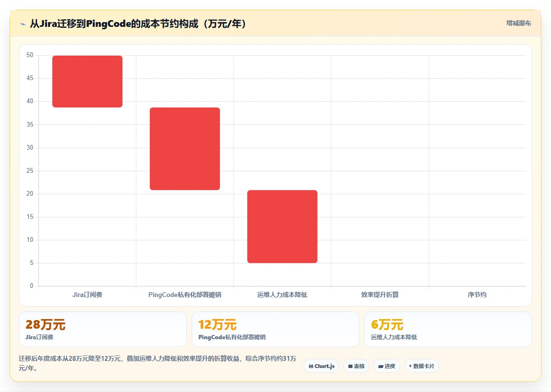Click the x-axis label 效率提升折算
The width and height of the screenshot is (551, 392).
click(380, 295)
